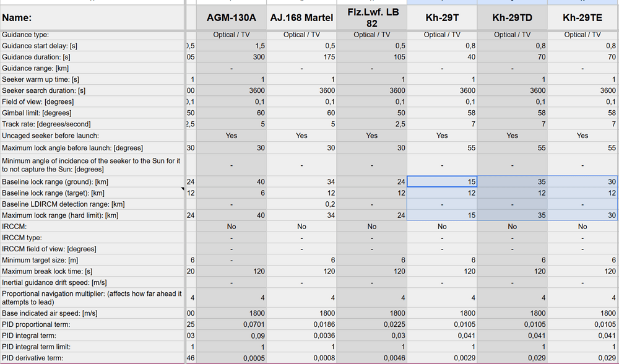Viewport: 619px width, 364px height.
Task: Click the Kh-29TD column header
Action: [512, 18]
